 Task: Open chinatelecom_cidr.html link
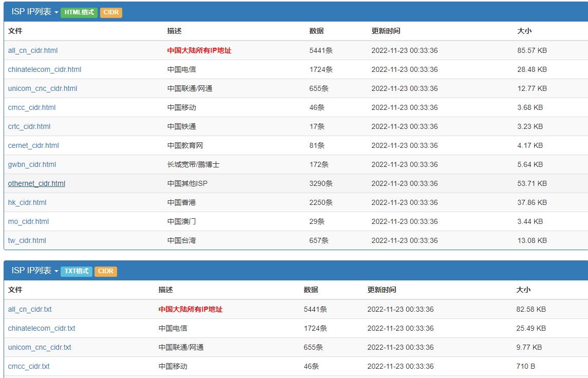click(45, 69)
